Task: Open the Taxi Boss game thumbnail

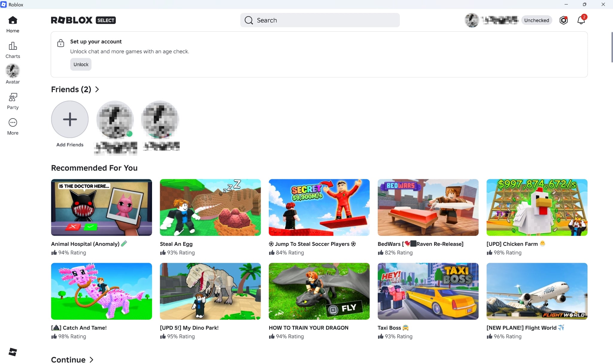Action: point(428,291)
